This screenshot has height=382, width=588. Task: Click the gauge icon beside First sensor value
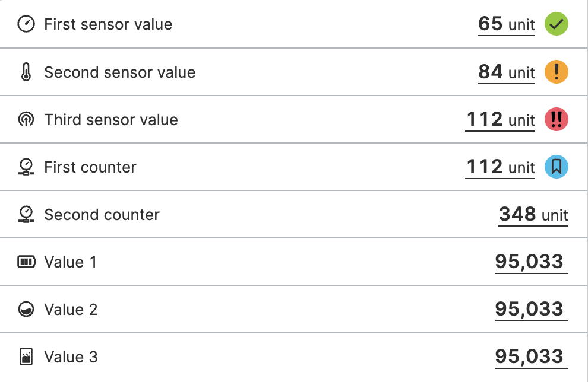pos(26,24)
